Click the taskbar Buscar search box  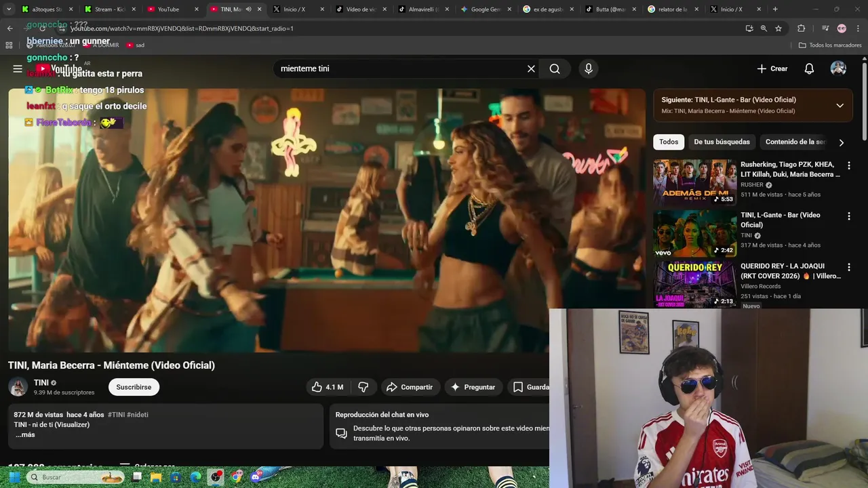tap(77, 477)
